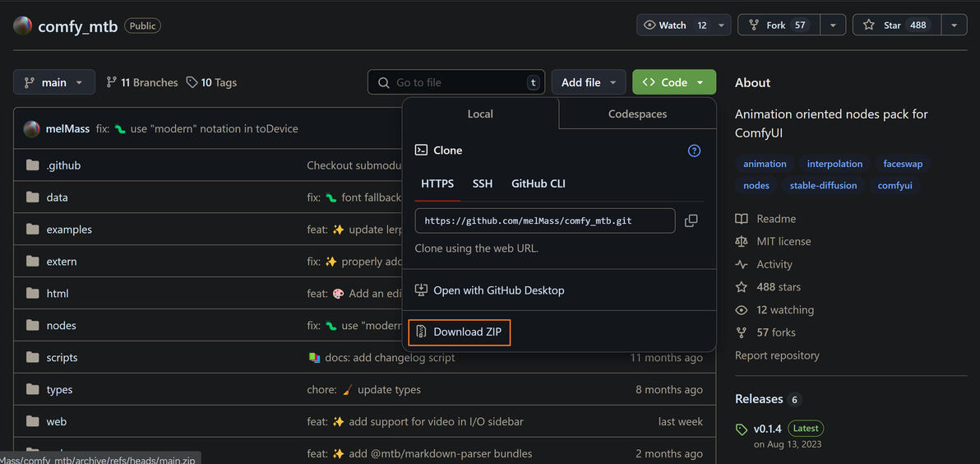Image resolution: width=980 pixels, height=464 pixels.
Task: Select the HTTPS clone option
Action: (437, 183)
